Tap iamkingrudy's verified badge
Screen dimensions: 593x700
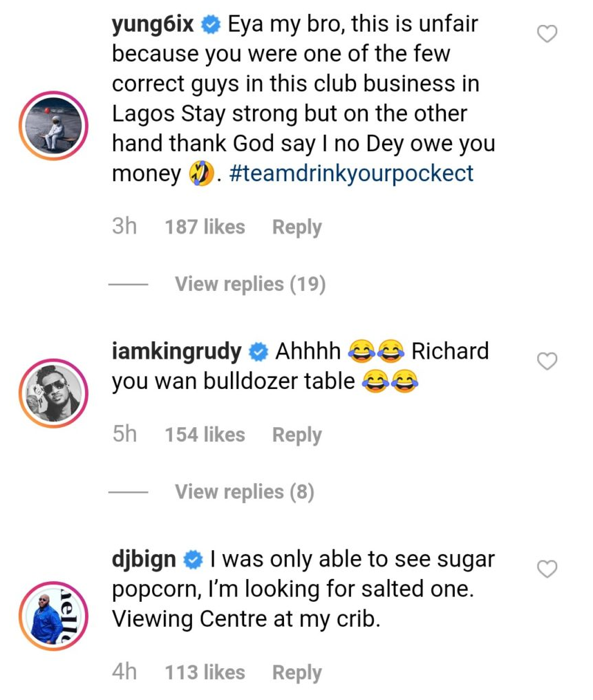(x=258, y=352)
